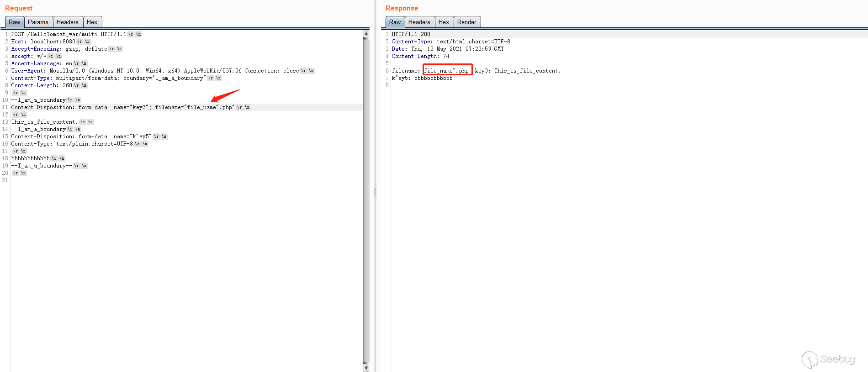Click the Accept-Encoding header line

(67, 49)
